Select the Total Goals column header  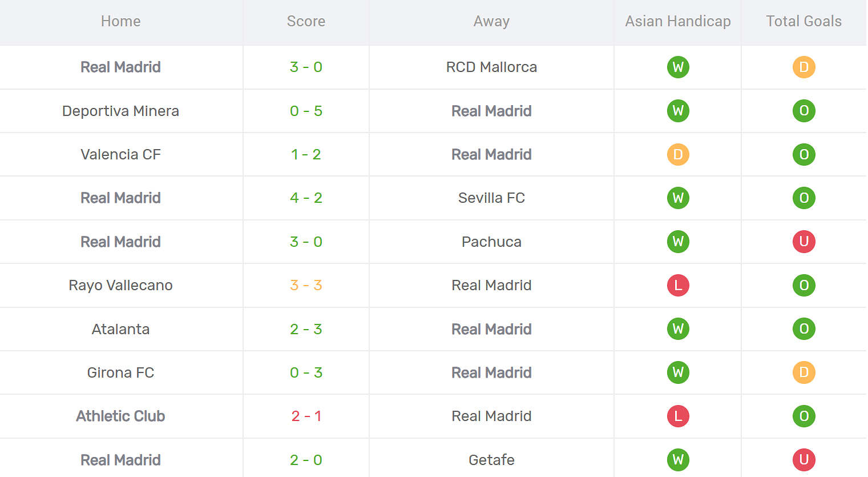point(804,22)
